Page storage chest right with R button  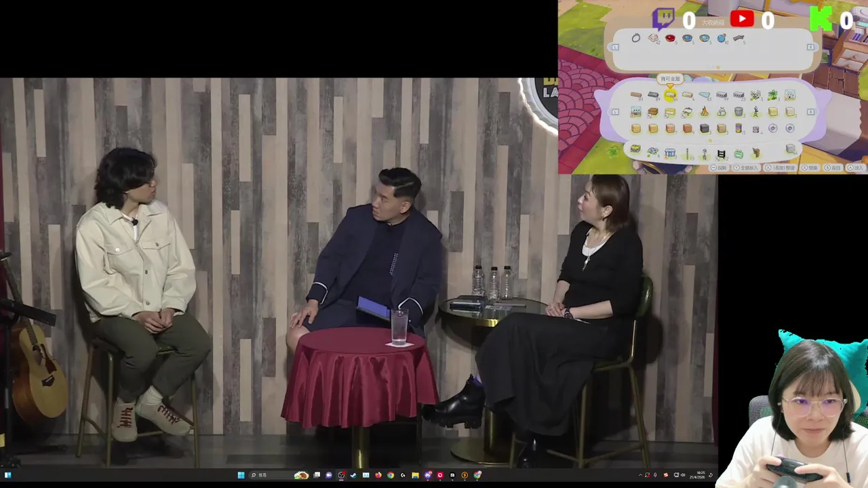click(x=811, y=47)
